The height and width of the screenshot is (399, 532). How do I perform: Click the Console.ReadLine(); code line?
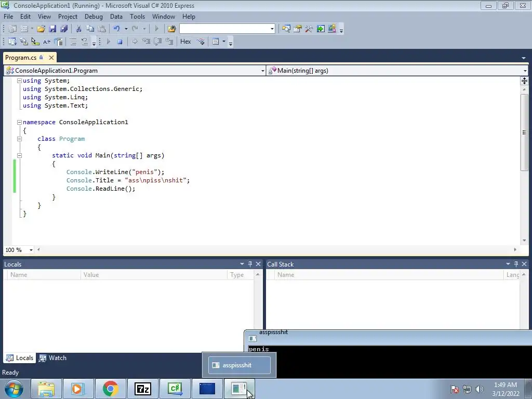click(x=101, y=189)
